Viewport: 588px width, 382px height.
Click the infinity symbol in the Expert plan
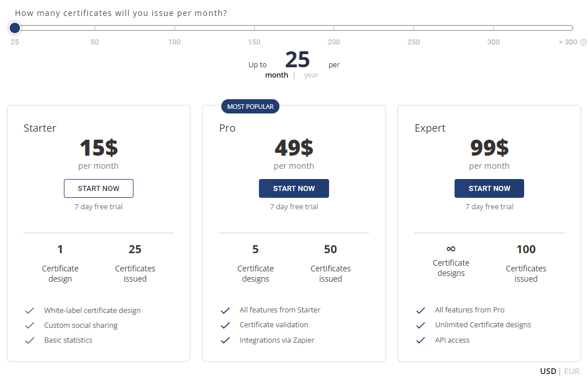coord(451,249)
